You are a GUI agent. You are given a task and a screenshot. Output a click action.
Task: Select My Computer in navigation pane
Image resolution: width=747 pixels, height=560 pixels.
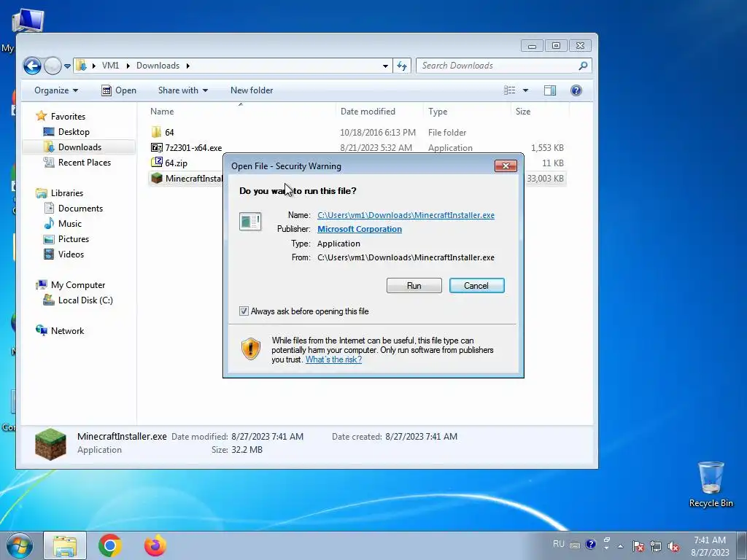pos(77,285)
